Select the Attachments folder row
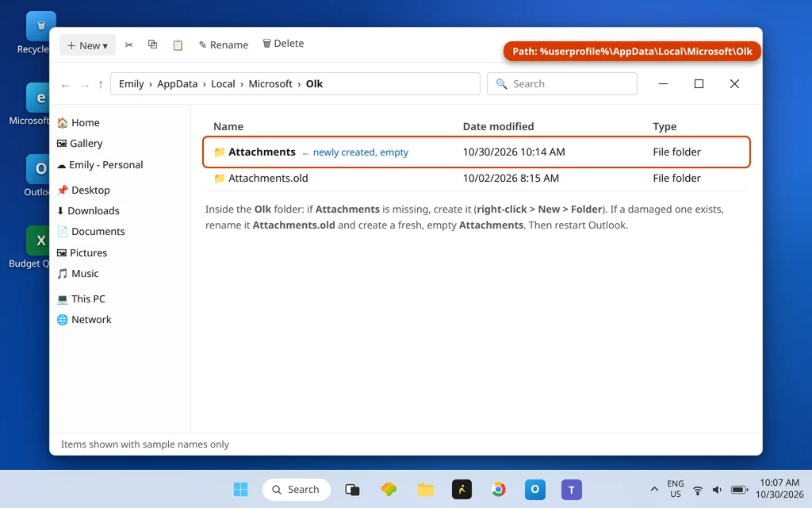This screenshot has height=508, width=812. (477, 152)
